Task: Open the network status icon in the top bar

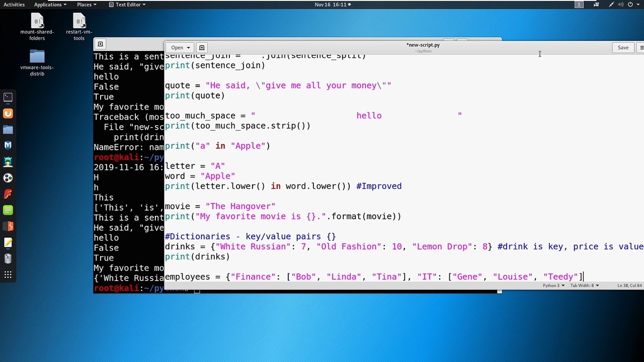Action: point(610,5)
